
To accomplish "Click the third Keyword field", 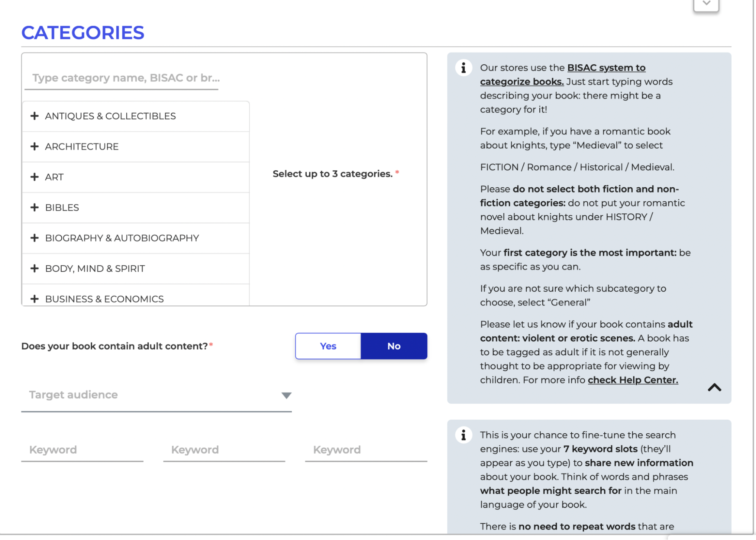I will pos(365,450).
